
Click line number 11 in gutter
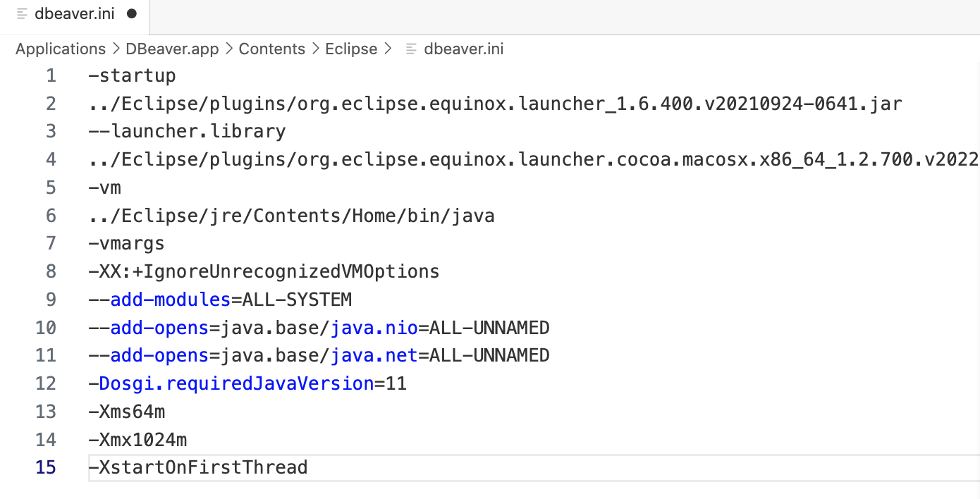point(46,355)
